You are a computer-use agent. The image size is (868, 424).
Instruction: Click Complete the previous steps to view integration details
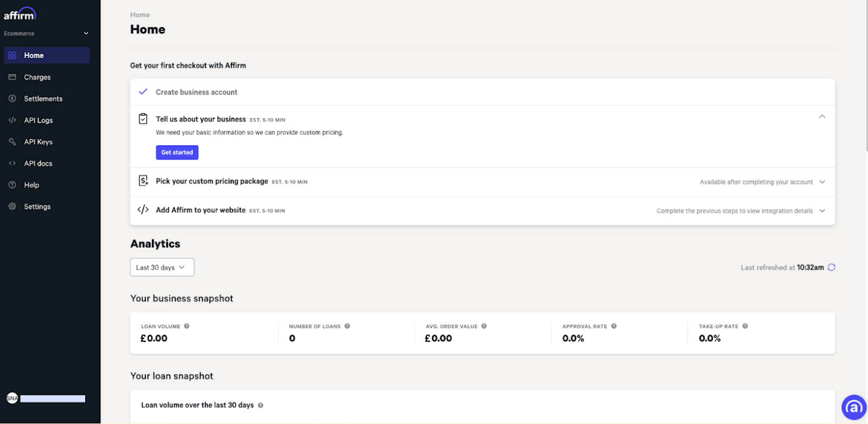tap(735, 211)
